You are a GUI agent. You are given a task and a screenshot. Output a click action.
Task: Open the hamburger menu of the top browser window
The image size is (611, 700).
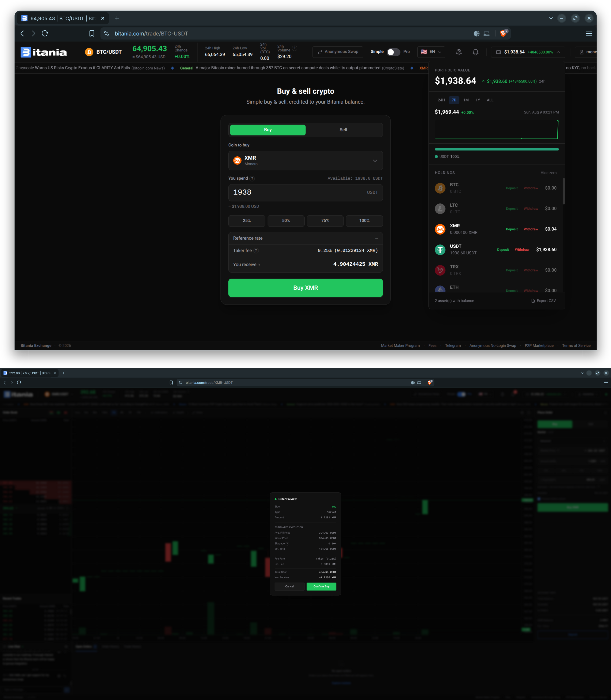coord(589,33)
